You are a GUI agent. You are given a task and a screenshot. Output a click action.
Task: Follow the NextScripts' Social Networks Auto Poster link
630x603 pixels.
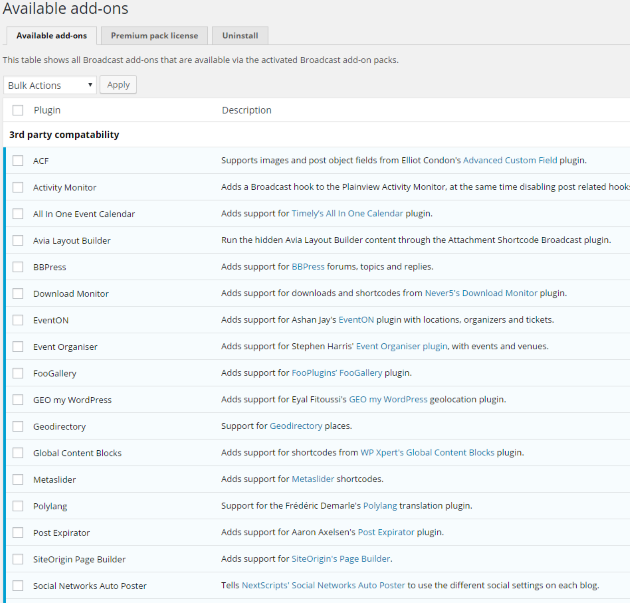[x=323, y=585]
